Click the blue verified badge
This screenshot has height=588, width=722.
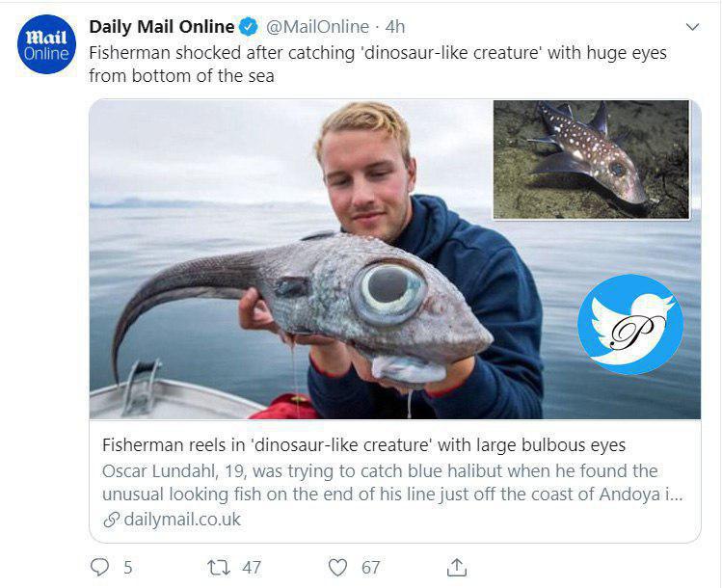pyautogui.click(x=249, y=27)
